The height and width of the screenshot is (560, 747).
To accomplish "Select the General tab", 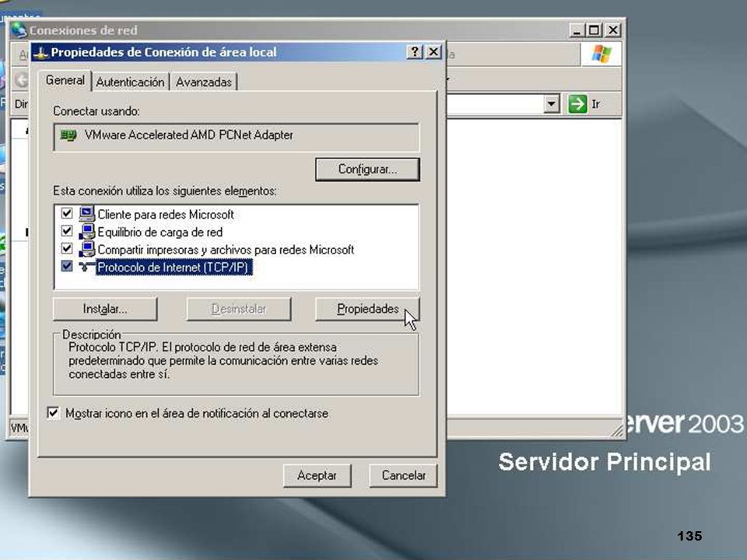I will (x=65, y=80).
